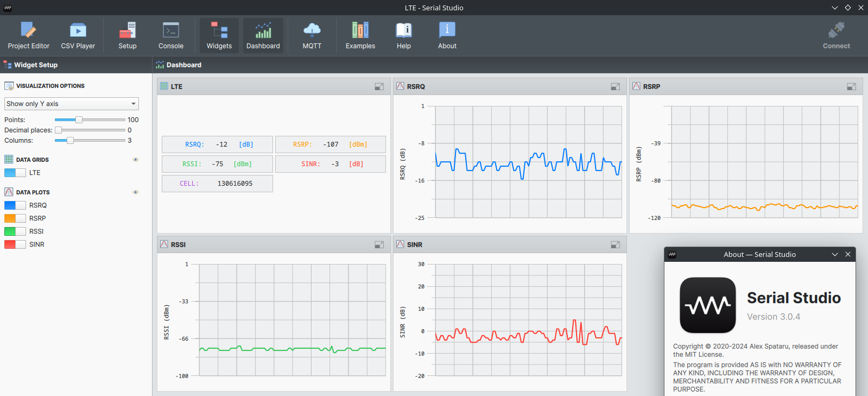The width and height of the screenshot is (868, 396).
Task: Click the RSRP label in Data Plots
Action: point(37,218)
